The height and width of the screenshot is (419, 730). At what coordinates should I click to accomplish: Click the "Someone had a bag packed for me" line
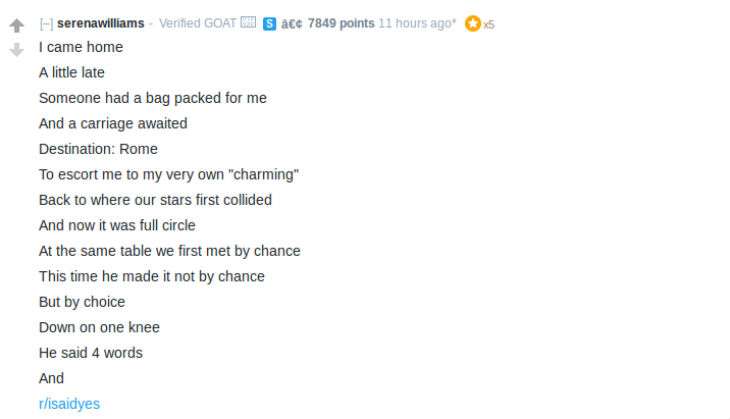[x=153, y=98]
